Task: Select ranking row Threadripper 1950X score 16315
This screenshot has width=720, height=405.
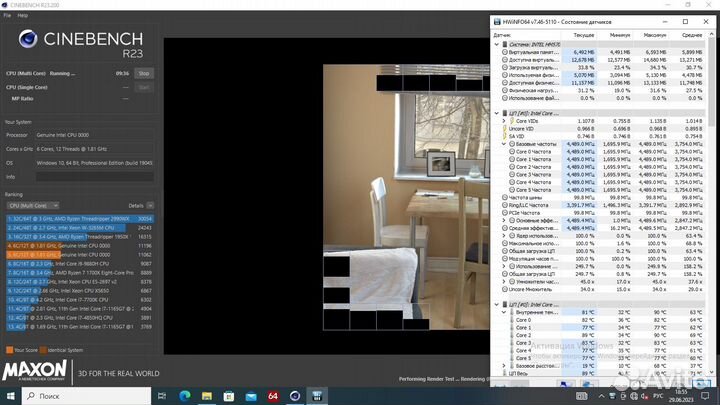Action: pyautogui.click(x=80, y=236)
